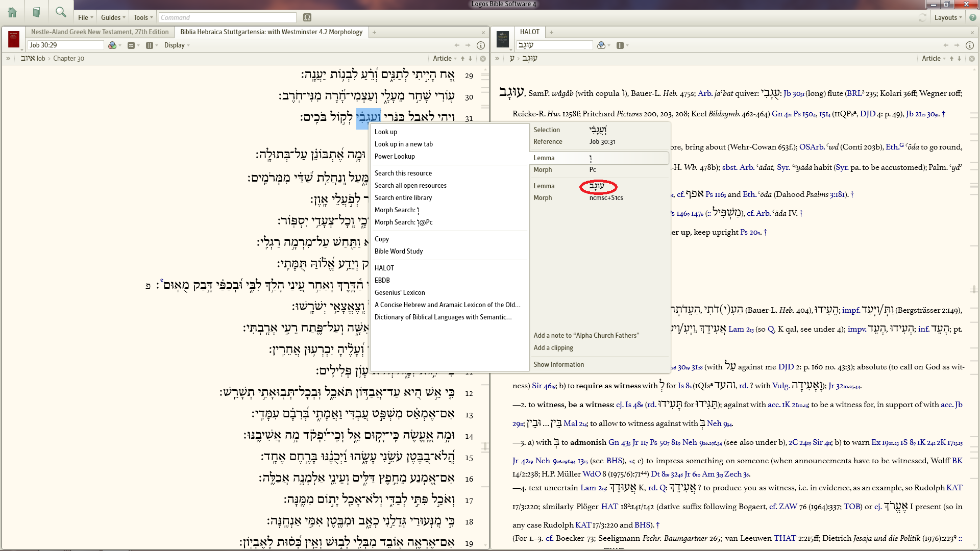Switch to Nestle-Aland Greek New Testament tab
Screen dimensions: 980x551
click(x=100, y=32)
